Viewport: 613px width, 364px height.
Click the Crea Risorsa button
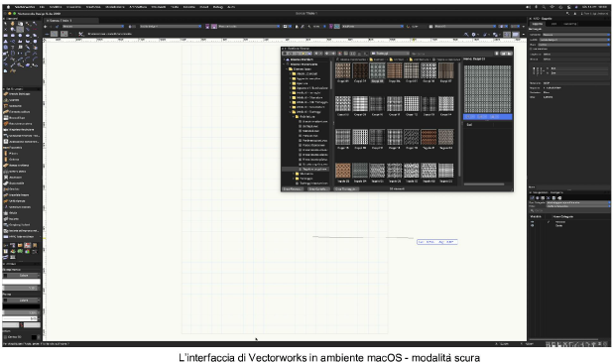(293, 188)
